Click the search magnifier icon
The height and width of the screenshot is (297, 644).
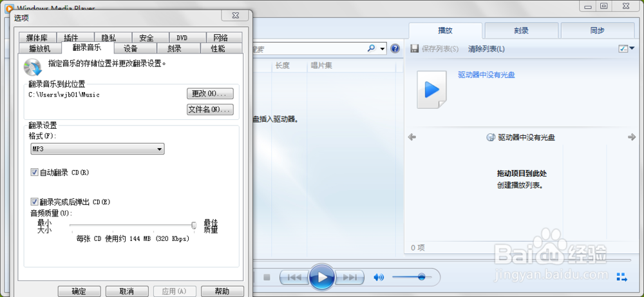371,48
